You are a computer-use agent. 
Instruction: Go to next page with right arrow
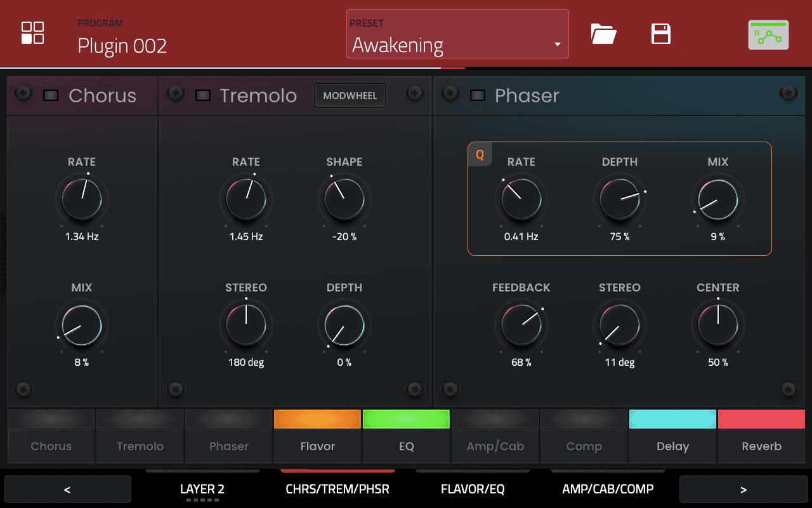coord(743,490)
